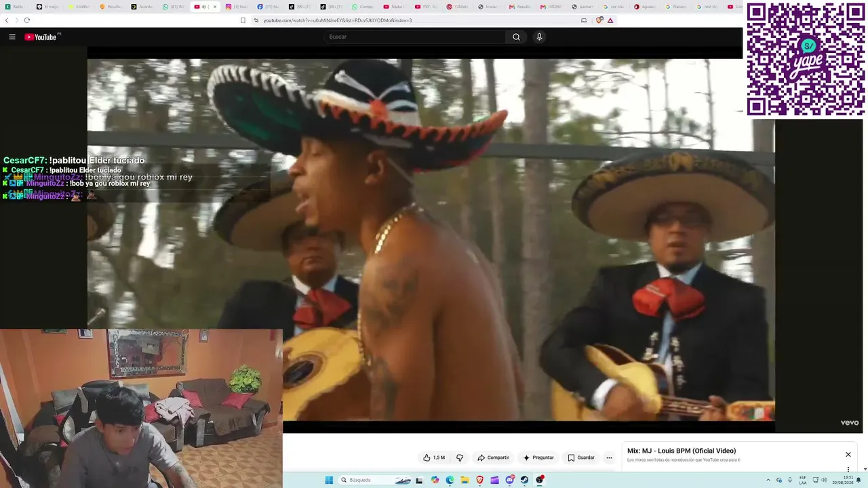Go back with browser back arrow
This screenshot has height=488, width=868.
[7, 20]
